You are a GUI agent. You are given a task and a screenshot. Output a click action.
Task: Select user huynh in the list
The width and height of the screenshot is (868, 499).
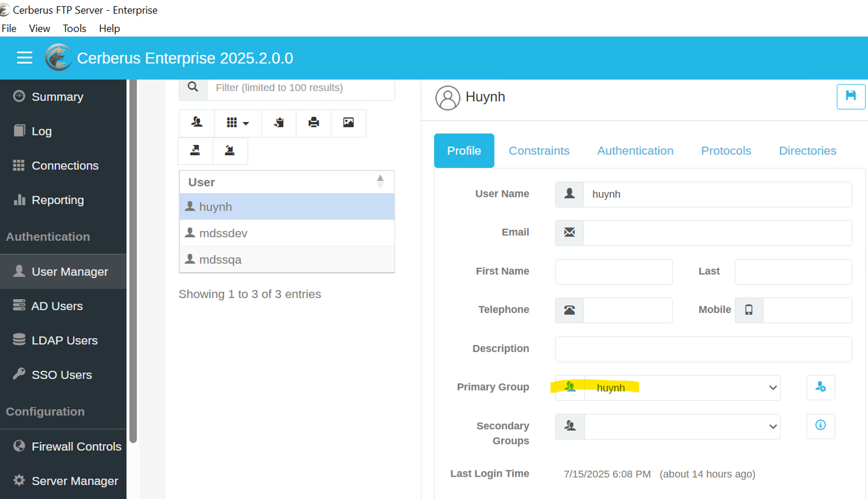click(287, 206)
